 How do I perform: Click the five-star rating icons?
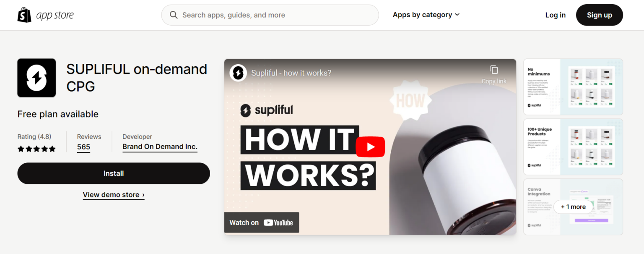click(36, 149)
